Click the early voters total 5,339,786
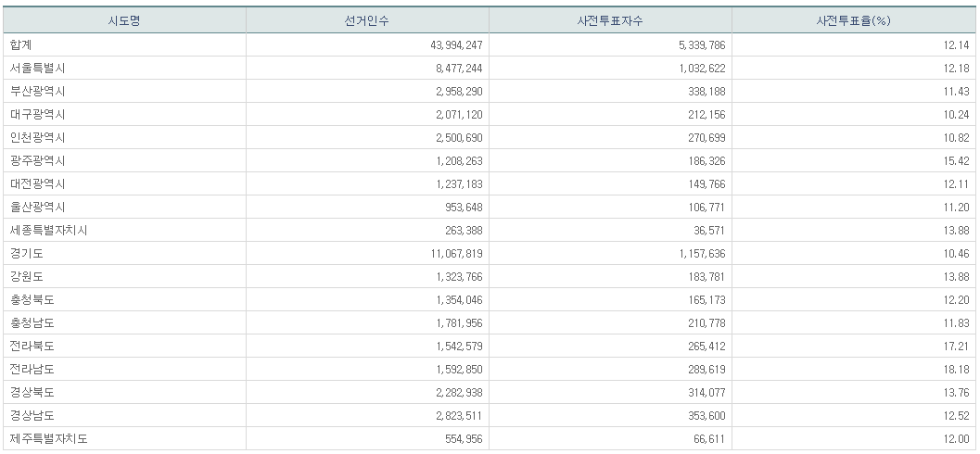This screenshot has height=454, width=980. point(694,44)
